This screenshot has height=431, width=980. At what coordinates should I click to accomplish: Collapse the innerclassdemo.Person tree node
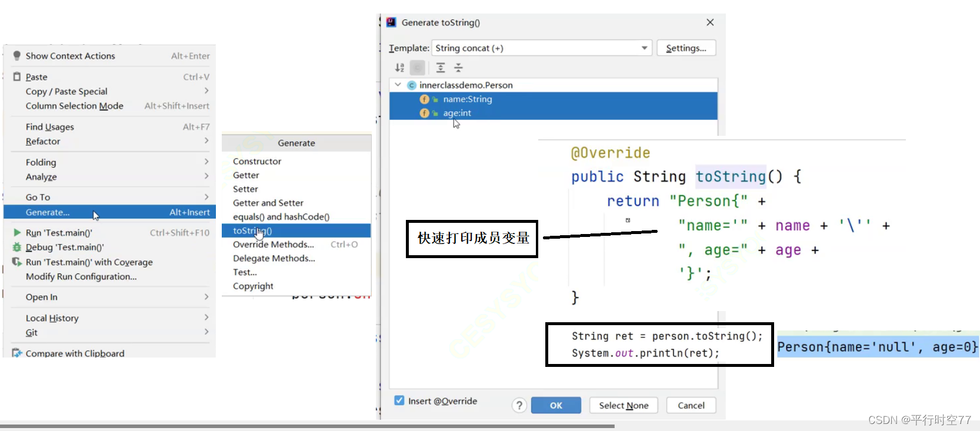398,85
